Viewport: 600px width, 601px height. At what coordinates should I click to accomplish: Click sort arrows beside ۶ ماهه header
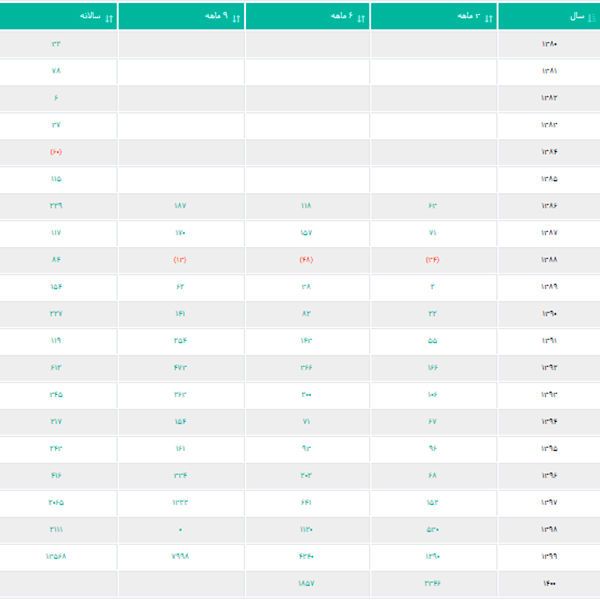coord(362,17)
